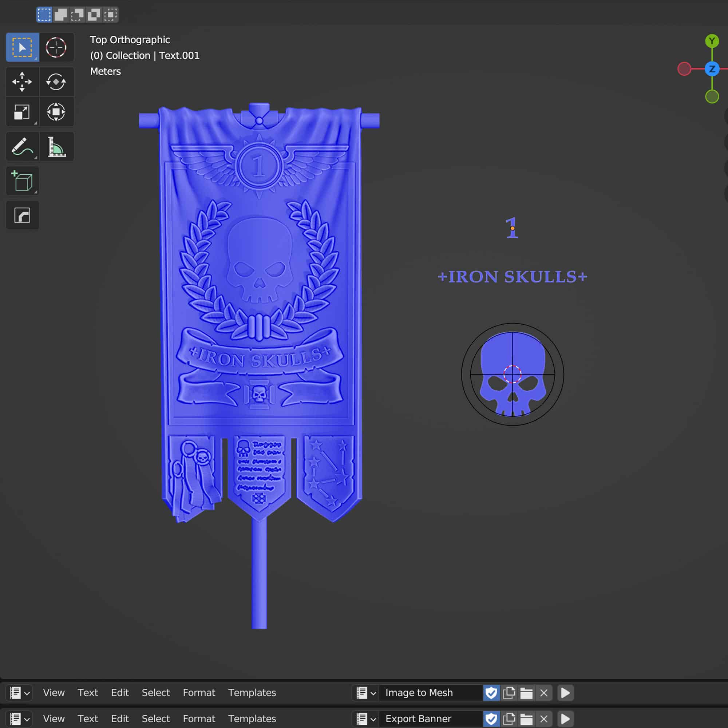
Task: Set selection mode to invert selection
Action: coord(94,15)
